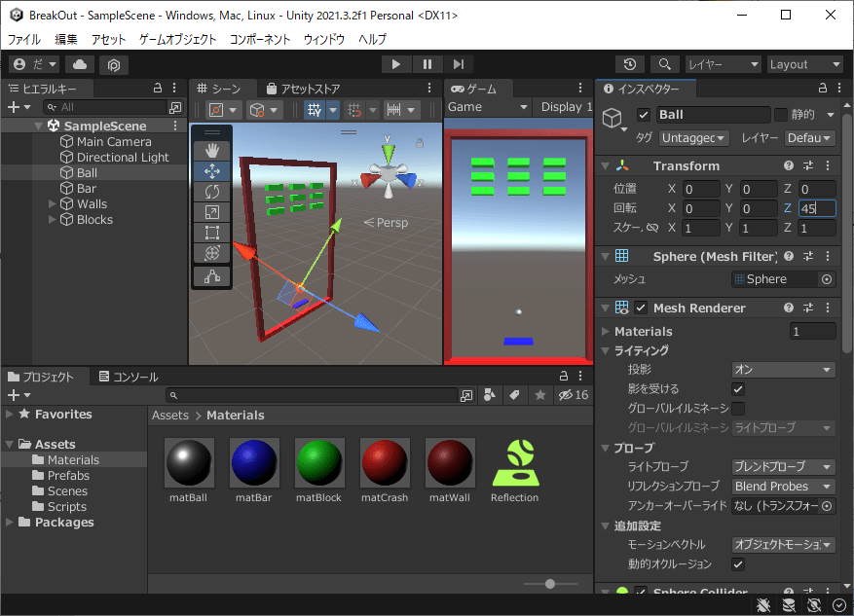The image size is (854, 616).
Task: Adjust the asset icon size slider
Action: point(550,584)
